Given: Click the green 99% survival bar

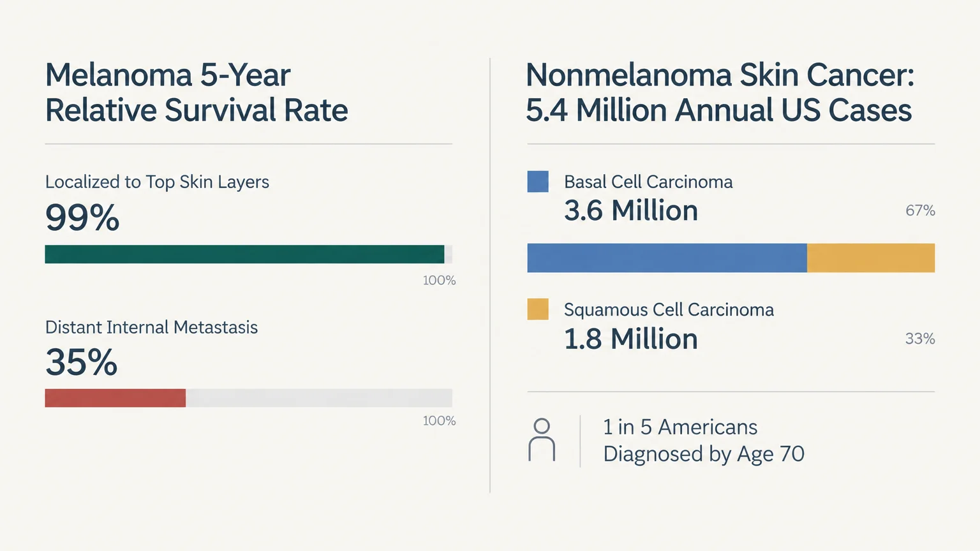Looking at the screenshot, I should coord(244,254).
